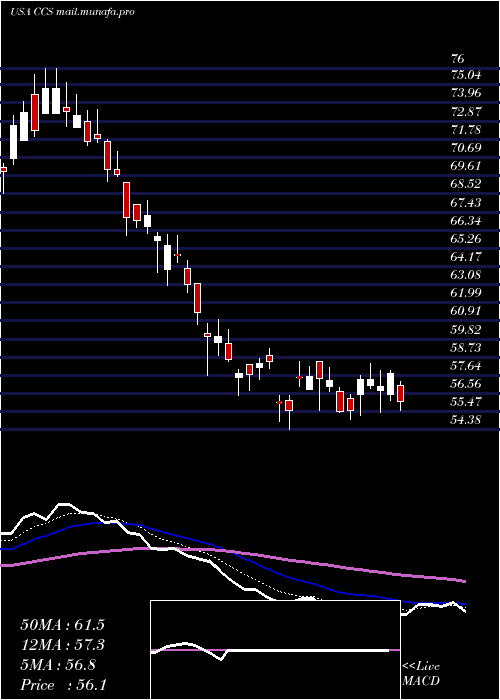Image resolution: width=500 pixels, height=700 pixels.
Task: Click the 61.99 price axis label
Action: 466,293
